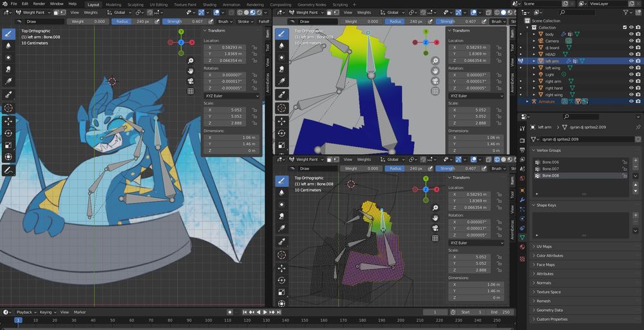Hide body object in outliner via eye icon

click(x=631, y=35)
